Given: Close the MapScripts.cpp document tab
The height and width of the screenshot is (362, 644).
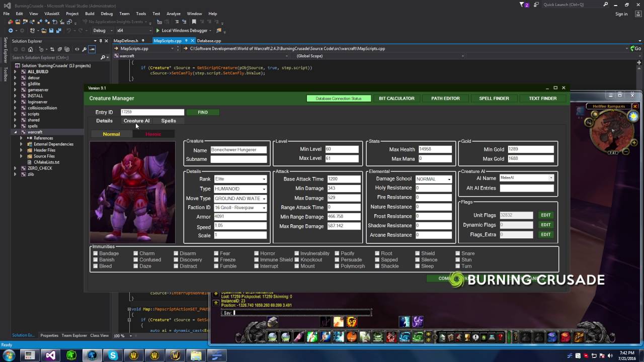Looking at the screenshot, I should click(x=191, y=41).
